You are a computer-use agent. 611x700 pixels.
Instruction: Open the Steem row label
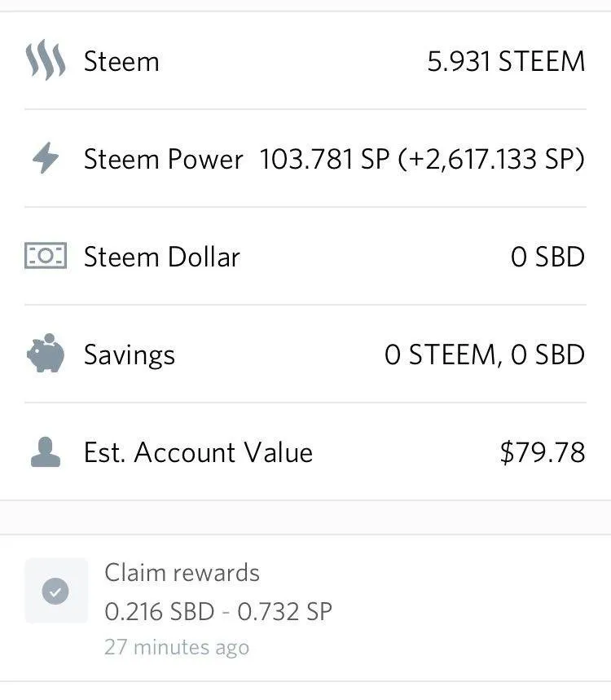(121, 61)
